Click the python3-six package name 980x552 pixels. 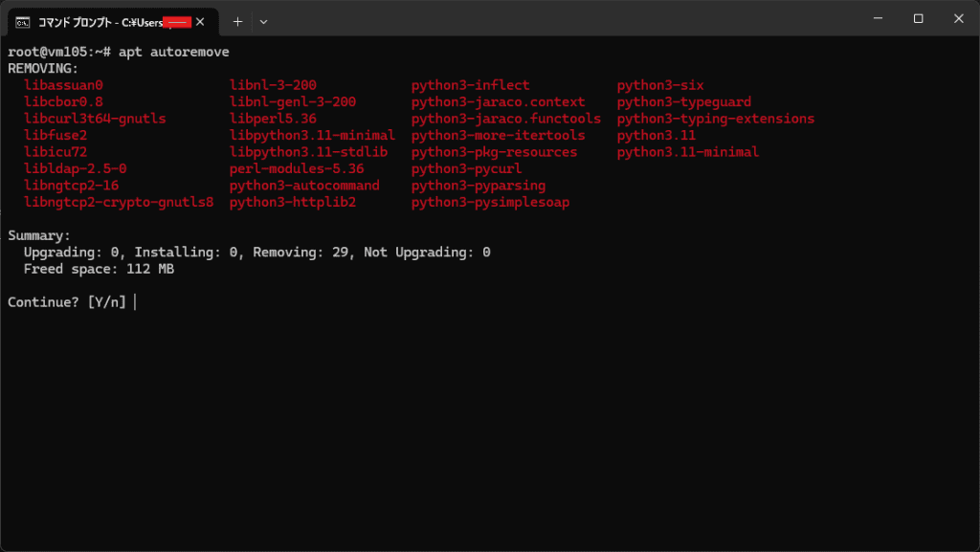(660, 85)
